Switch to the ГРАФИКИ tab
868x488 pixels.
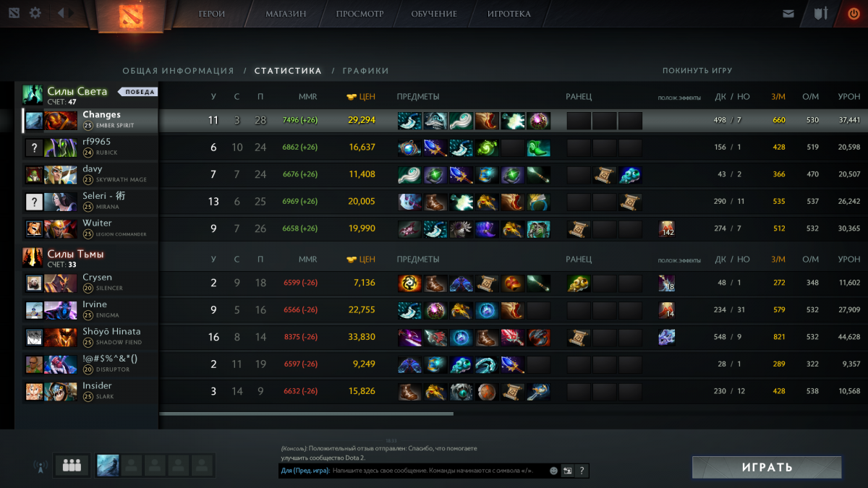point(366,71)
